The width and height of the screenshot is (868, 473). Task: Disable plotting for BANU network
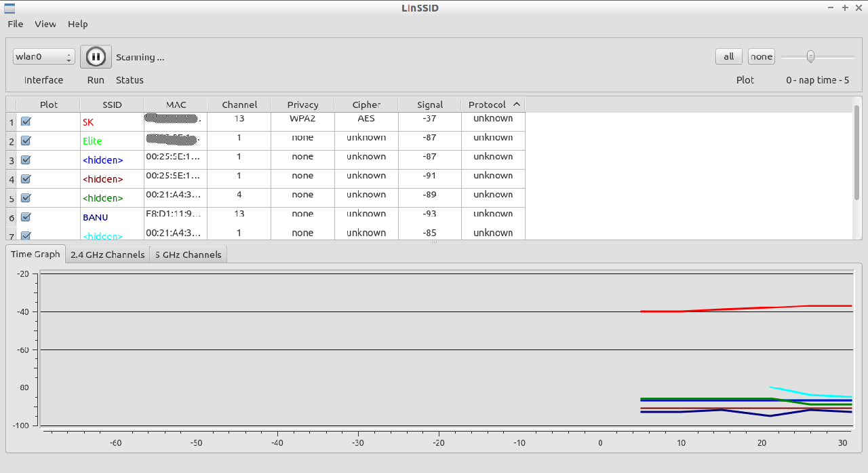[26, 217]
